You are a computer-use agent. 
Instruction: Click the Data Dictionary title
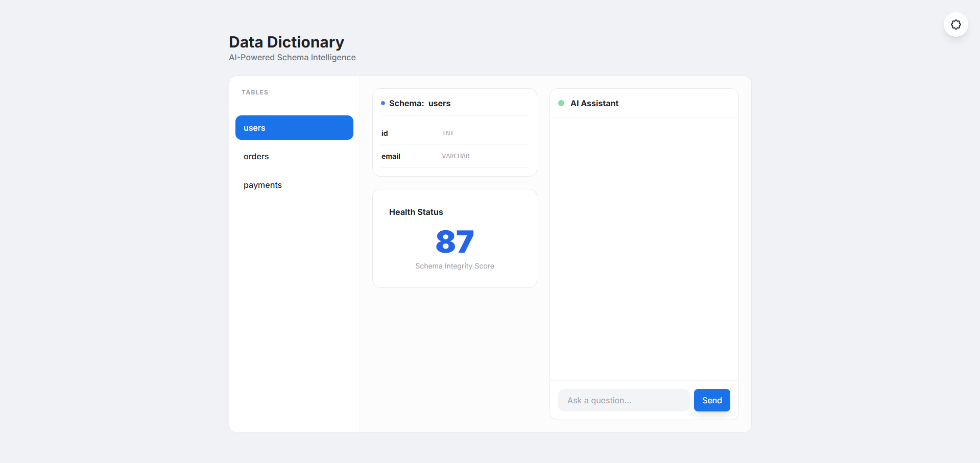pos(286,42)
